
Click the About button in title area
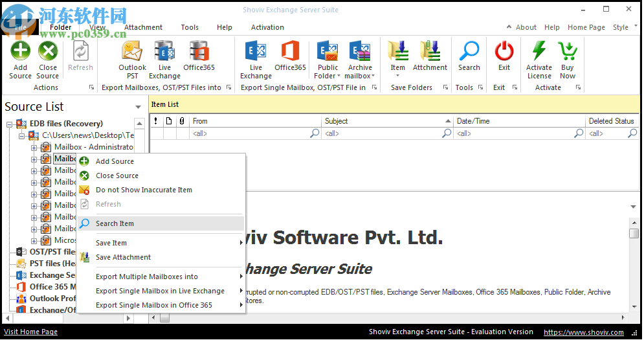point(526,27)
